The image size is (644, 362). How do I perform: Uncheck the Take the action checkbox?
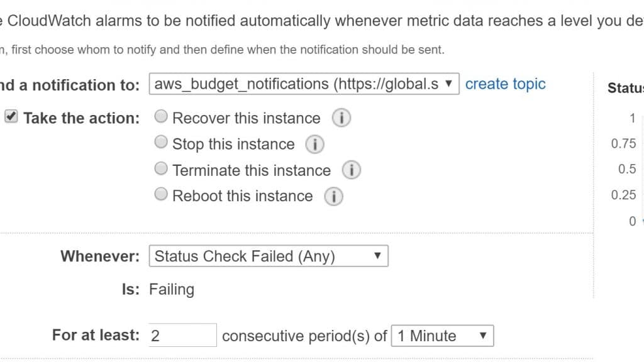[x=11, y=116]
